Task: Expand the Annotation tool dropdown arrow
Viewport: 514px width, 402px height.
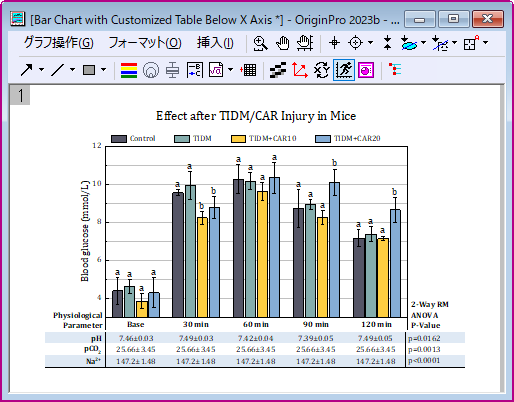Action: [370, 43]
